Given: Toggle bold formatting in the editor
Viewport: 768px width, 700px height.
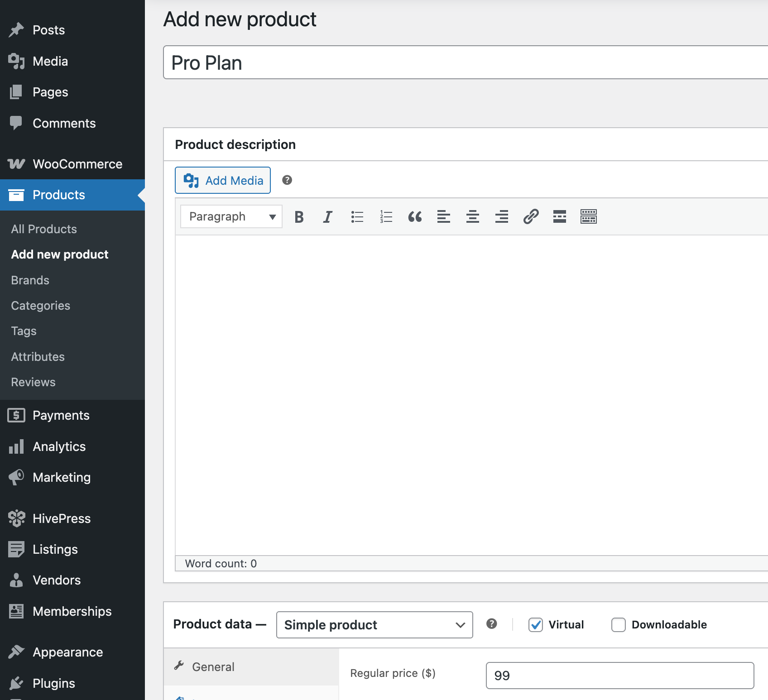Looking at the screenshot, I should click(x=299, y=216).
